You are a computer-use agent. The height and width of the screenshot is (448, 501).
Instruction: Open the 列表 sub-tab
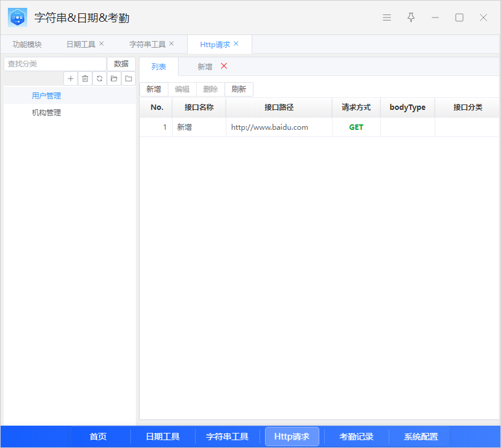[159, 67]
